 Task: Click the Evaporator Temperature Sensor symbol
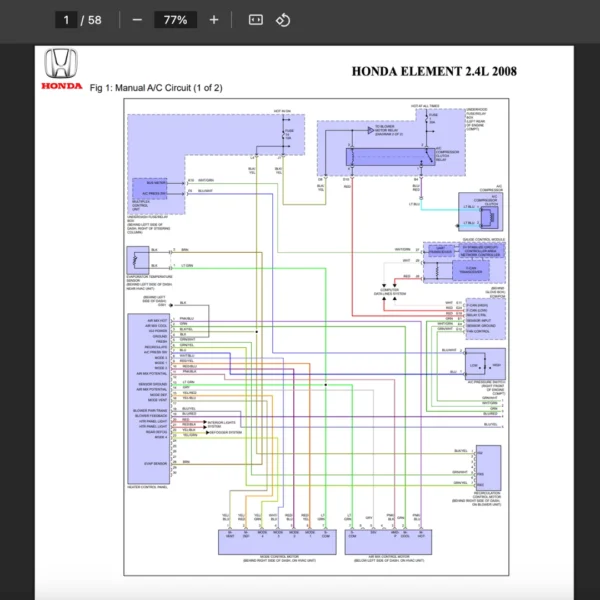click(x=136, y=262)
